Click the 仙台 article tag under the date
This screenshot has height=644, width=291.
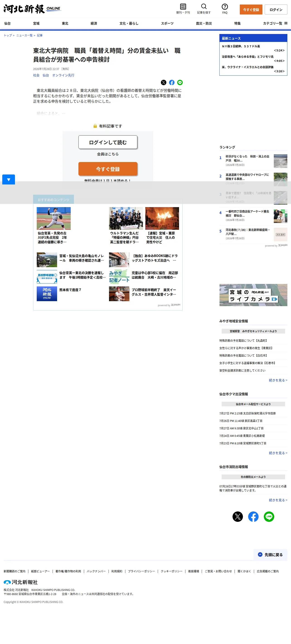[x=46, y=75]
